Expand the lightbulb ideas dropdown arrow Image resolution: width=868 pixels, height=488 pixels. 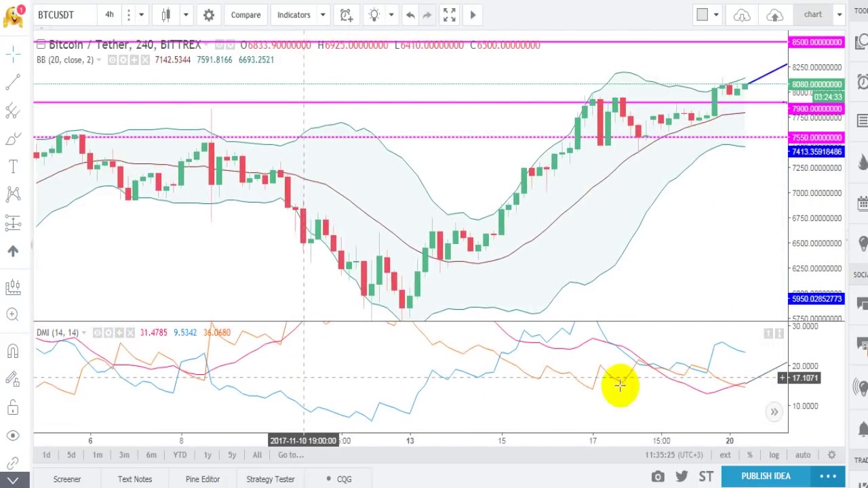(391, 14)
